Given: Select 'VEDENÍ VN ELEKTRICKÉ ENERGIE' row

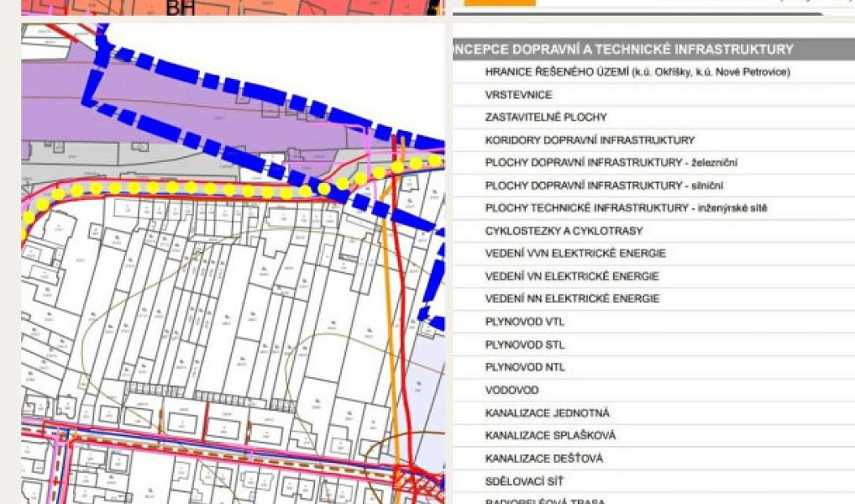Looking at the screenshot, I should coord(653,276).
